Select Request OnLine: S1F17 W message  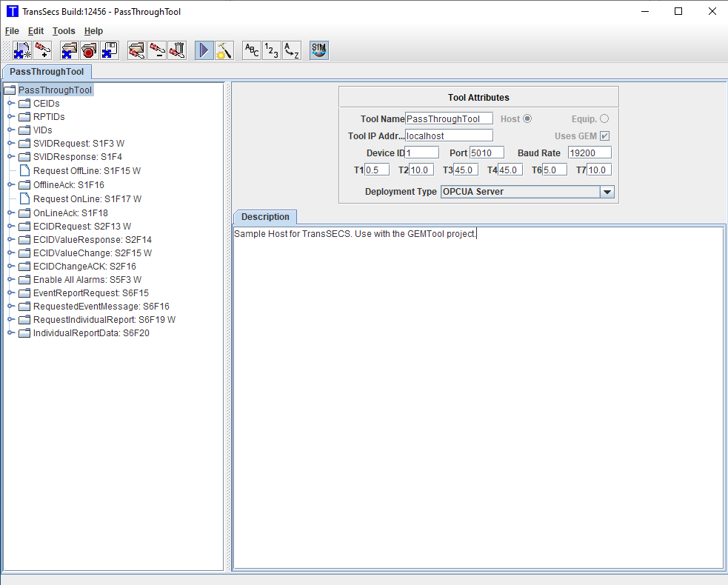click(87, 198)
